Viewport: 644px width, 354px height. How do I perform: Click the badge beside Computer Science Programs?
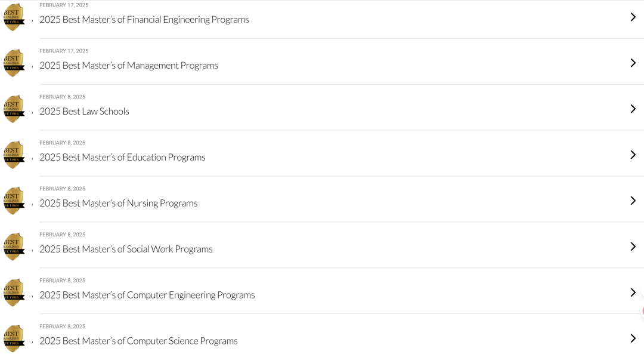(x=14, y=338)
